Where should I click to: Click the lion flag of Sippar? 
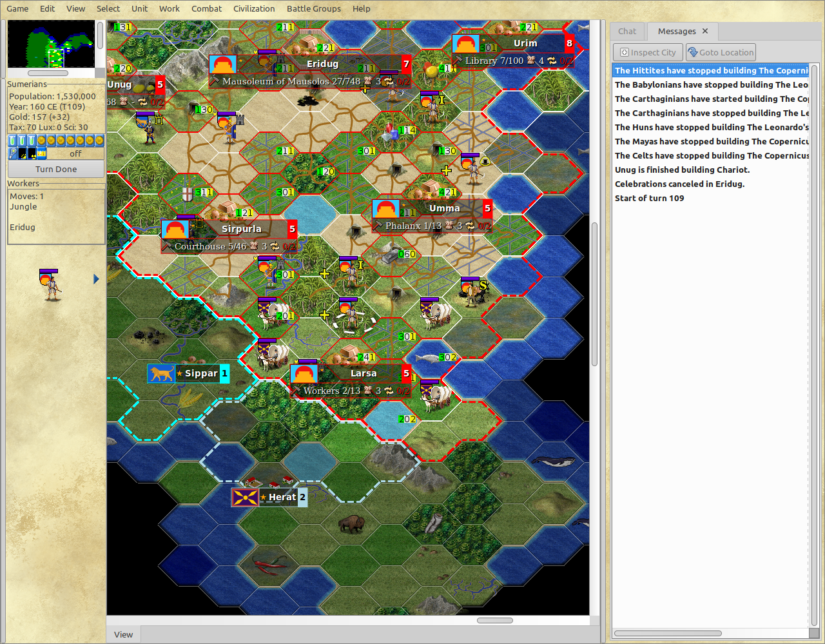pos(160,373)
